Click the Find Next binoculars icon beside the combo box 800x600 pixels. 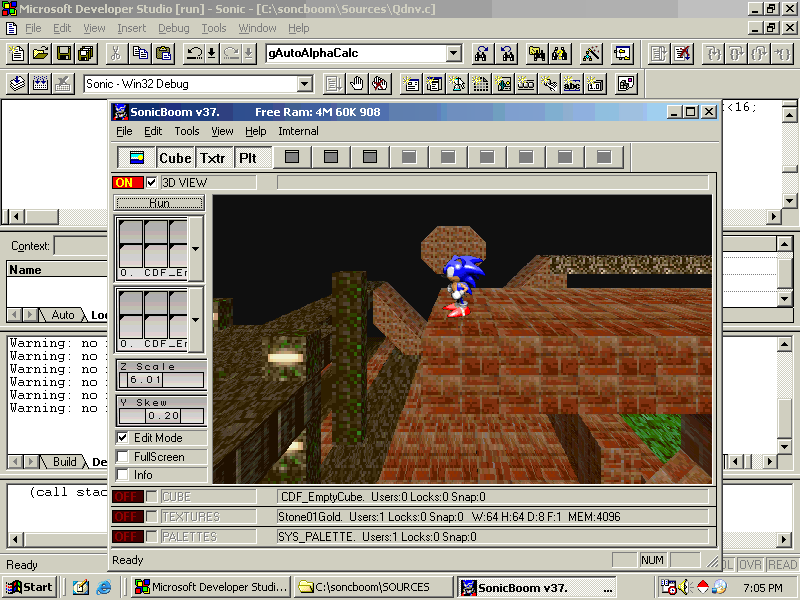481,54
